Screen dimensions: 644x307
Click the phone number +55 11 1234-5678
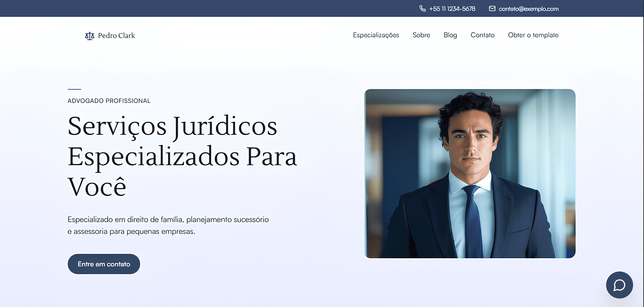(x=452, y=9)
